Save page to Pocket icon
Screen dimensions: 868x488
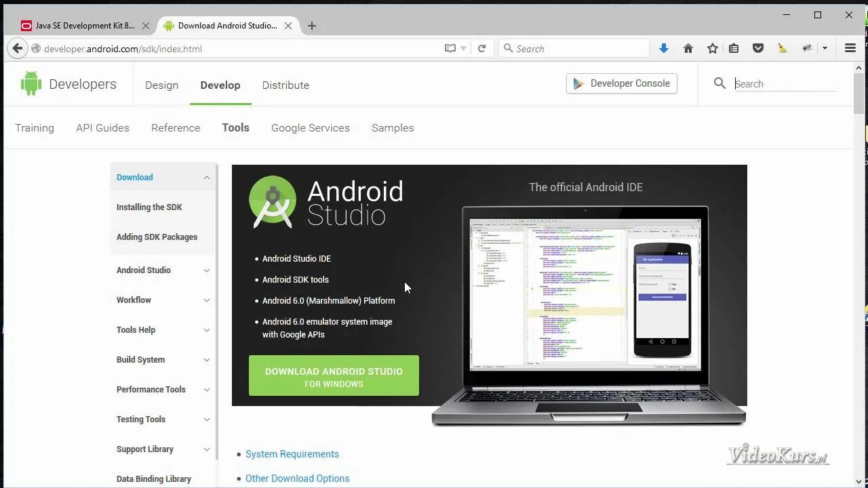click(758, 49)
